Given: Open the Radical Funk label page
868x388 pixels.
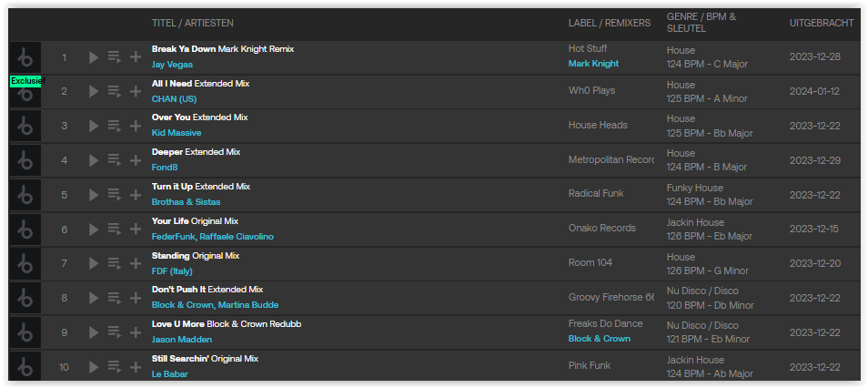Looking at the screenshot, I should click(596, 193).
